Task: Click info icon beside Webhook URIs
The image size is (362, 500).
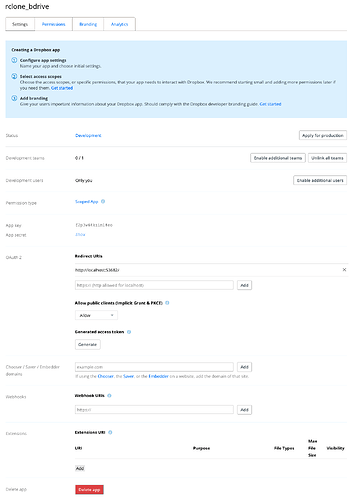Action: coord(109,395)
